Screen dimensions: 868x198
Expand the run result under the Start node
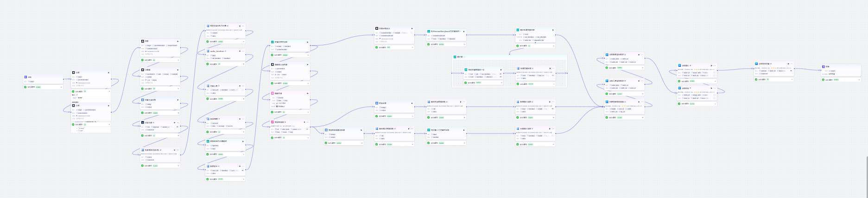[x=61, y=87]
